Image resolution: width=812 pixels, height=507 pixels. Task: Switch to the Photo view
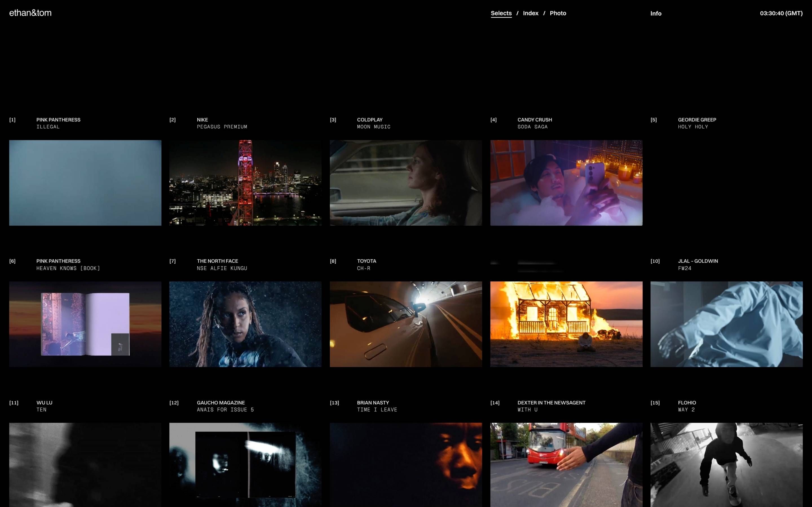click(x=558, y=13)
